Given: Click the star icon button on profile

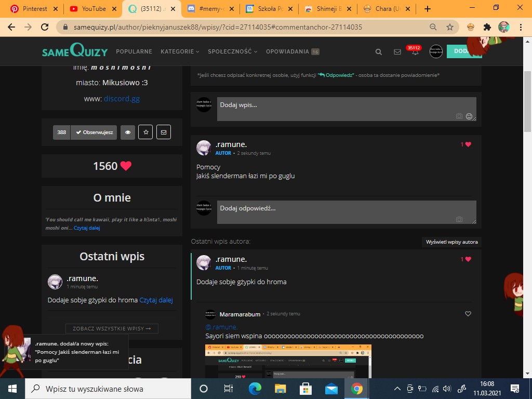Looking at the screenshot, I should [x=146, y=132].
